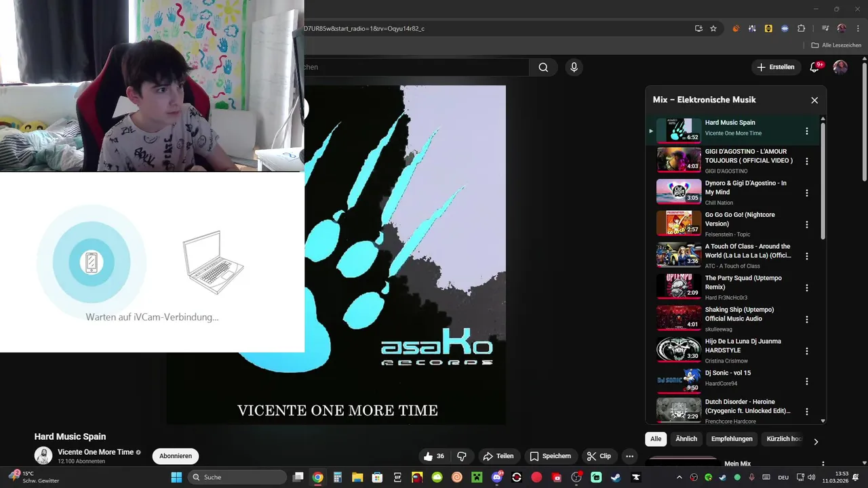
Task: Open more actions three-dot button under video
Action: 630,456
